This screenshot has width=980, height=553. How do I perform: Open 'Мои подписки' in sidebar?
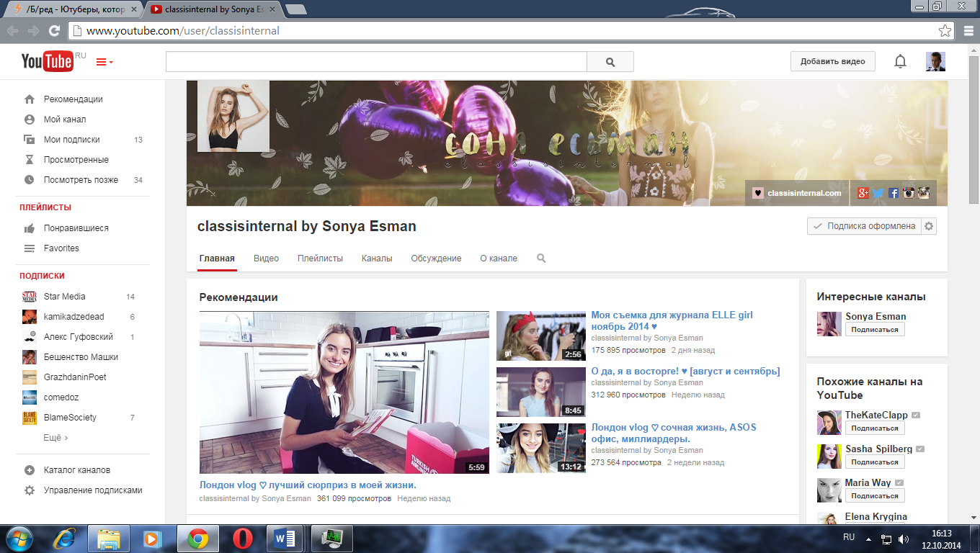[71, 140]
